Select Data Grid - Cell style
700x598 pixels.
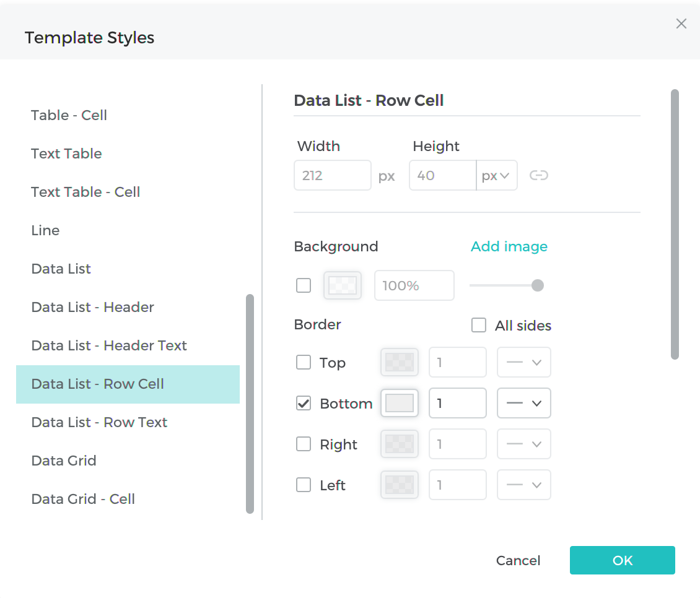click(x=83, y=499)
